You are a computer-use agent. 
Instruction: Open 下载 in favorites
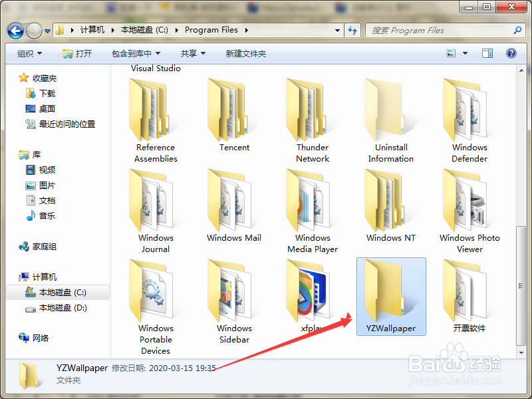[41, 93]
